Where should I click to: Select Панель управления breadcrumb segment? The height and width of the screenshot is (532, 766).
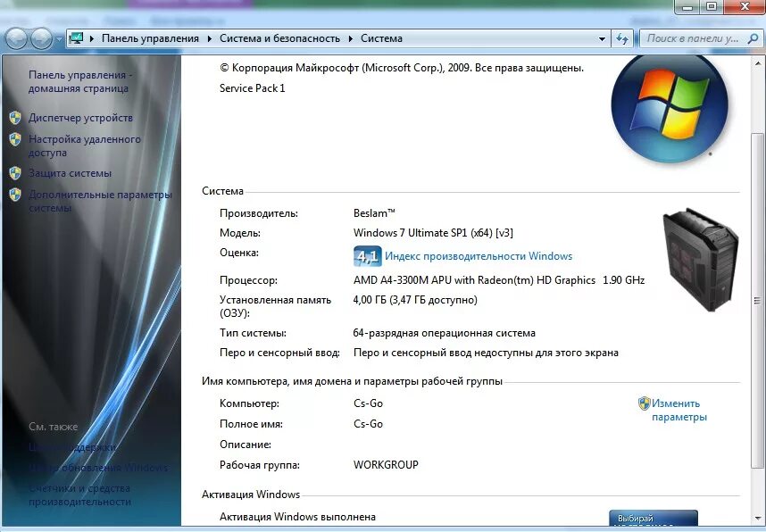pyautogui.click(x=151, y=38)
